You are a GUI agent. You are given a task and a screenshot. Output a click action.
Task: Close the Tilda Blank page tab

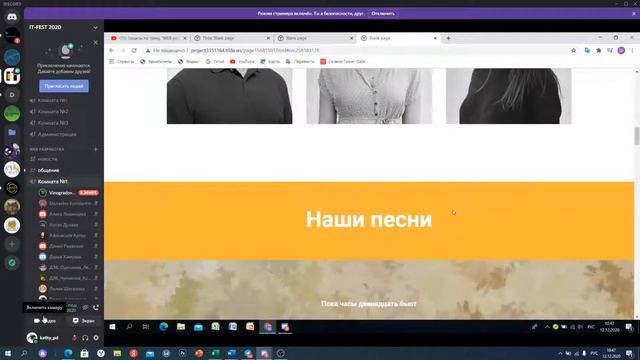pyautogui.click(x=268, y=38)
